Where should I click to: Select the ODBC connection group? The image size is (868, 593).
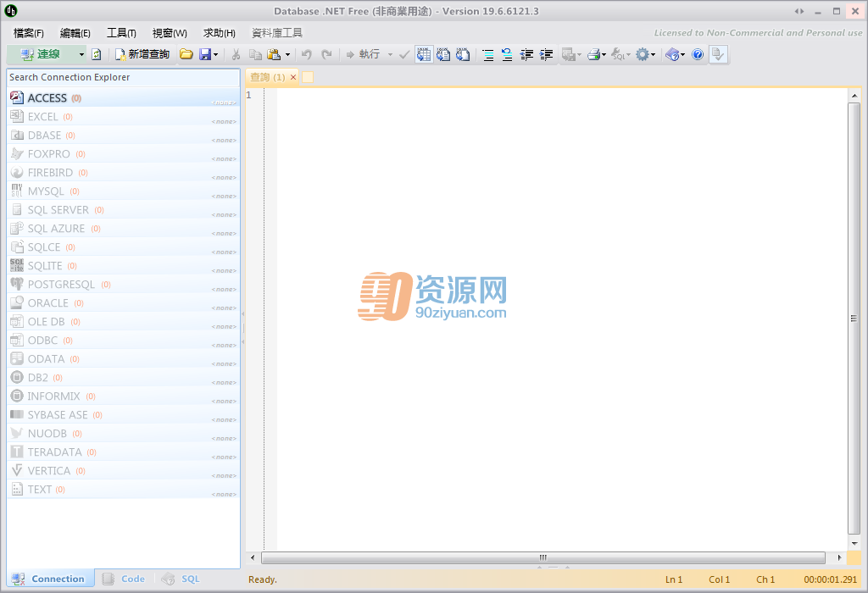pyautogui.click(x=124, y=341)
